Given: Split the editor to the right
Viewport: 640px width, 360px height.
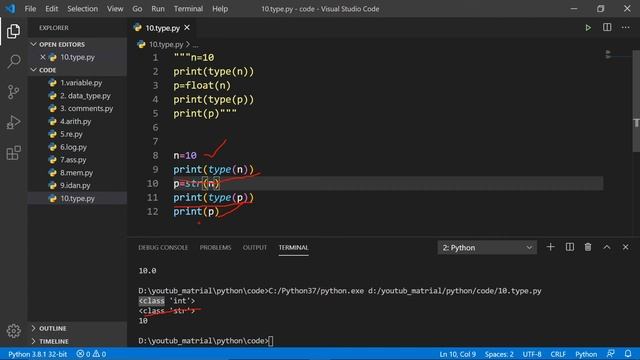Looking at the screenshot, I should coord(607,27).
